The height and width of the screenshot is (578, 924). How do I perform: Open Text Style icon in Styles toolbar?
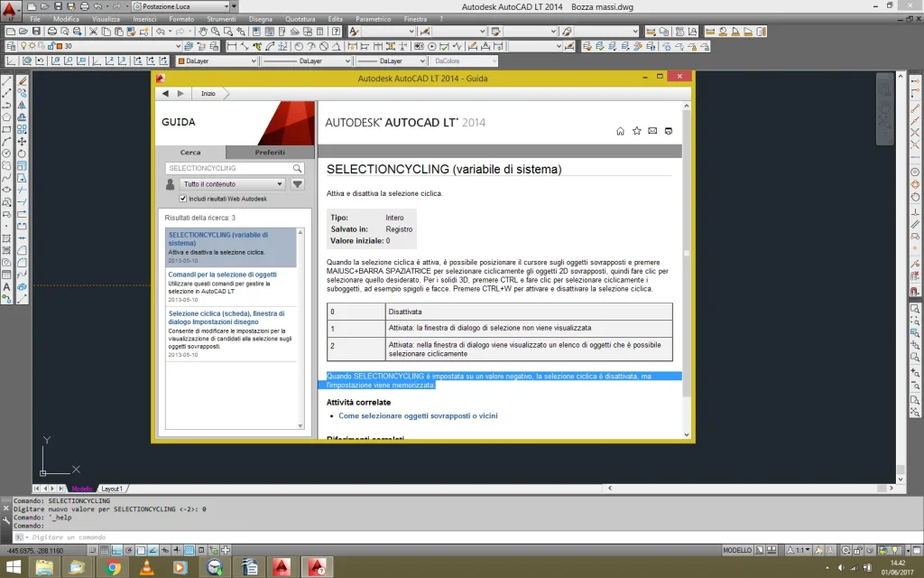click(354, 32)
